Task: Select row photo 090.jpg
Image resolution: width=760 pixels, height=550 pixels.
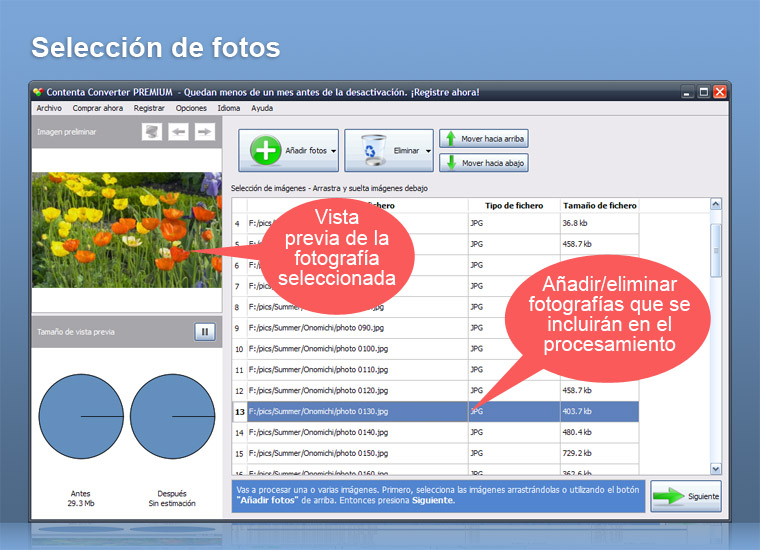Action: tap(435, 328)
